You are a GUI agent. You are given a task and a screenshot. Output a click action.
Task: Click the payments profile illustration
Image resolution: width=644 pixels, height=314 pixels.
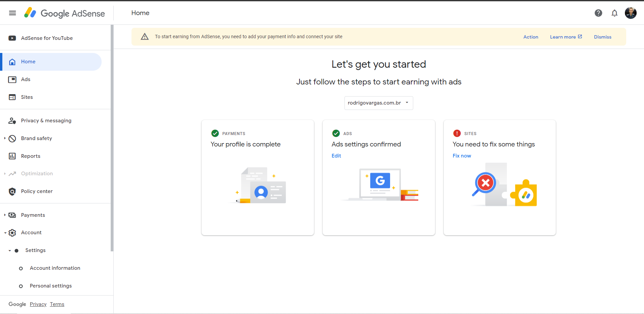[258, 185]
